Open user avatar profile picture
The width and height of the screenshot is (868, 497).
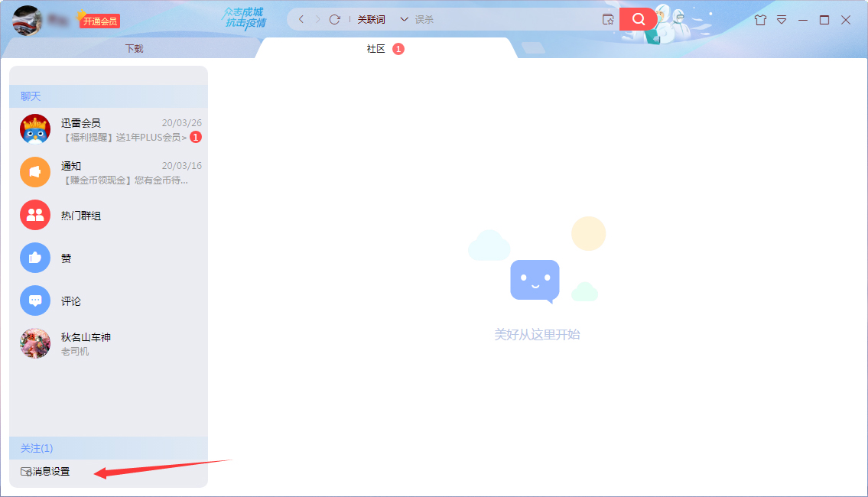(x=27, y=19)
